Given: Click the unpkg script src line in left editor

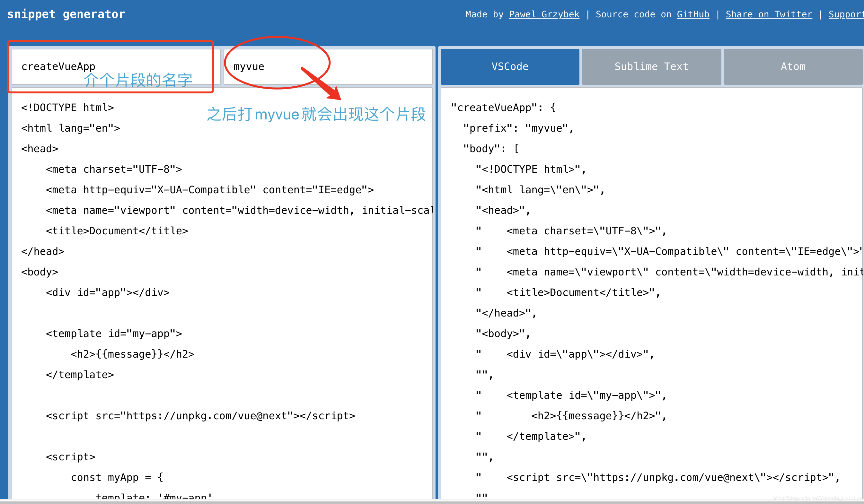Looking at the screenshot, I should click(x=200, y=416).
